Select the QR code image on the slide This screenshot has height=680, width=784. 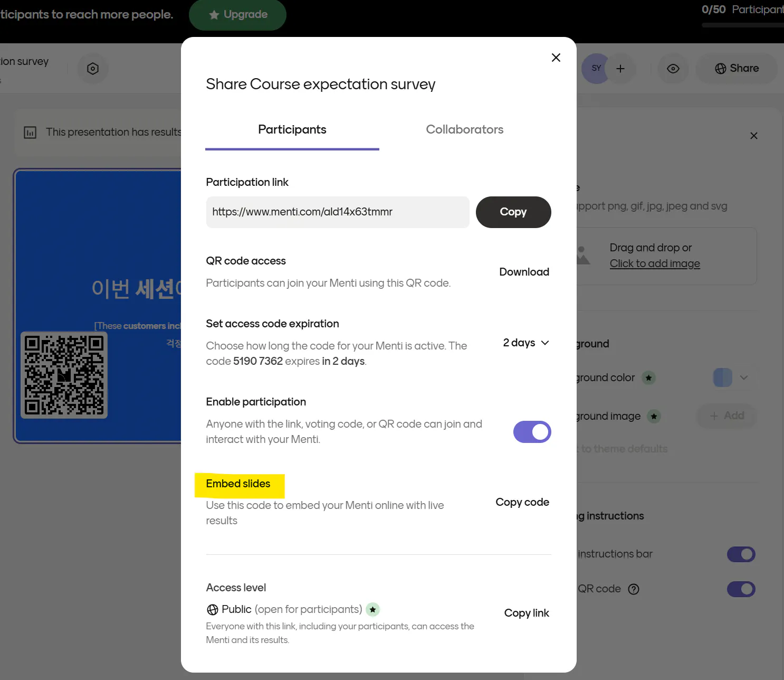pos(63,375)
